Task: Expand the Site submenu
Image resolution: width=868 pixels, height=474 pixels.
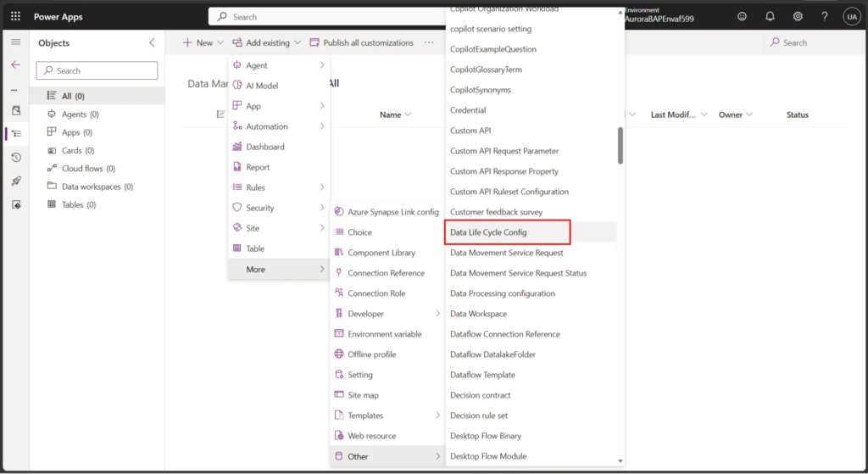Action: click(279, 228)
